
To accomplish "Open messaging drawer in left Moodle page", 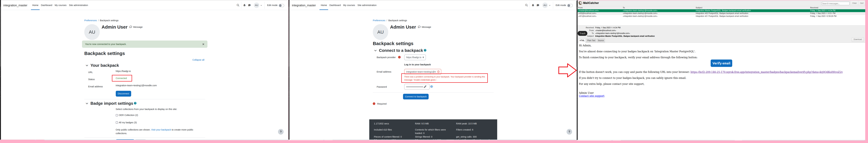I will pos(249,5).
